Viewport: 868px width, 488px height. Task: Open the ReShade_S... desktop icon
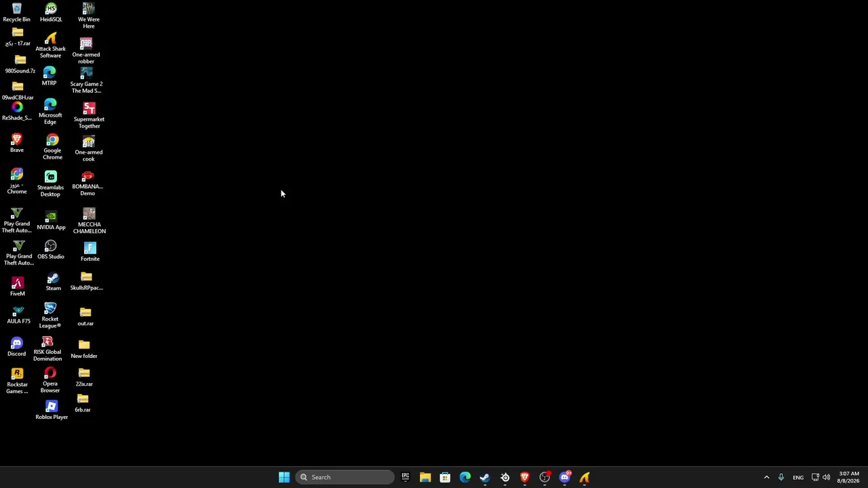[x=17, y=111]
